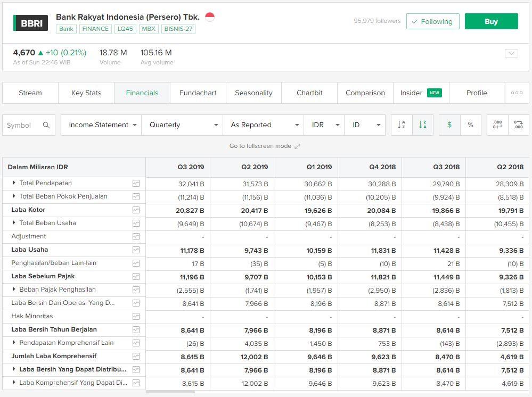532x397 pixels.
Task: Click the green Buy button
Action: click(x=492, y=21)
